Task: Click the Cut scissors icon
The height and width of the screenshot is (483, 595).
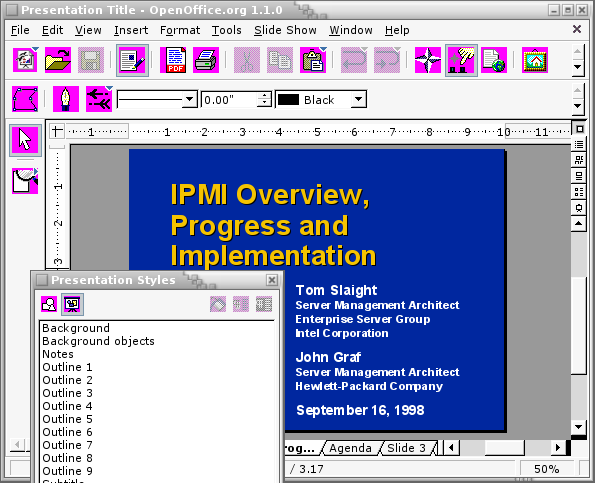Action: [247, 60]
